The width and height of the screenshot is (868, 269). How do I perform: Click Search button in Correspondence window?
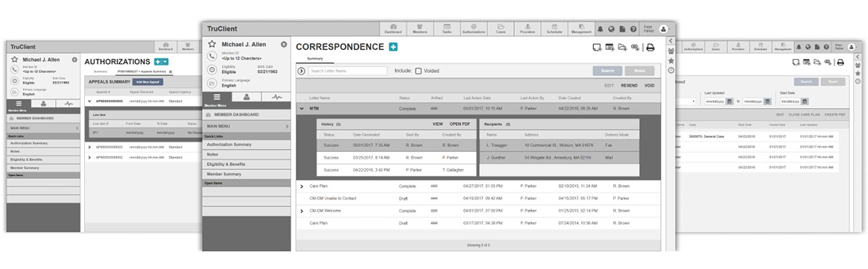coord(607,71)
